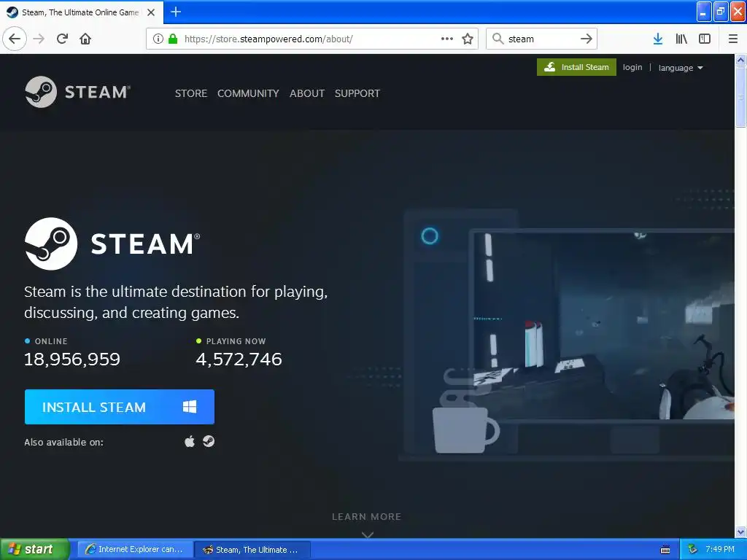Click the Learn More down chevron
747x560 pixels.
pos(368,534)
